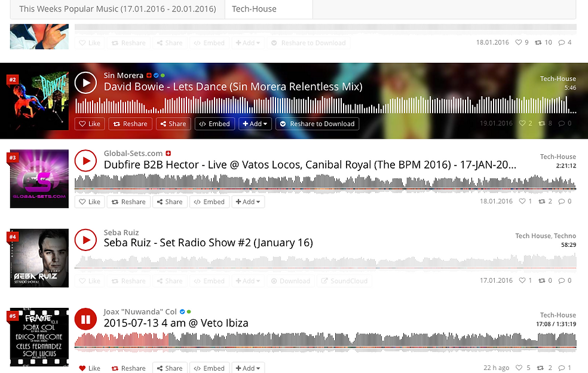Viewport: 588px width, 373px height.
Task: View reshares count on Dubfire B2B Hector set
Action: 545,201
